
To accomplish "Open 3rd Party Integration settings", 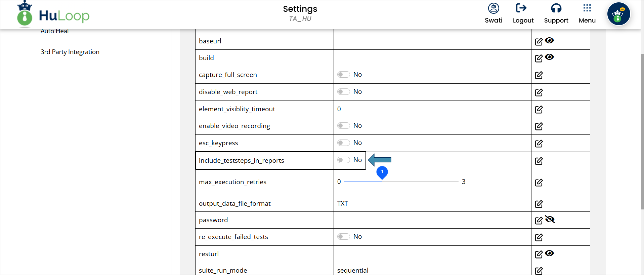I will tap(70, 52).
